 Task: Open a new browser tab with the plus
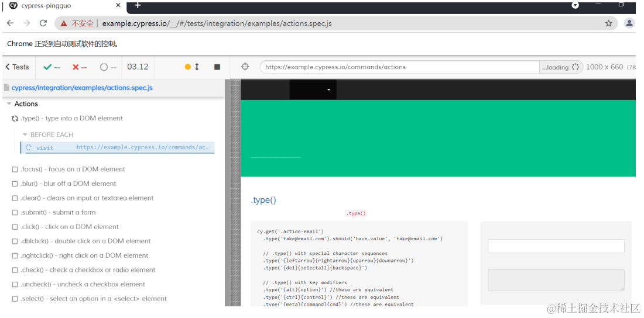click(x=138, y=5)
